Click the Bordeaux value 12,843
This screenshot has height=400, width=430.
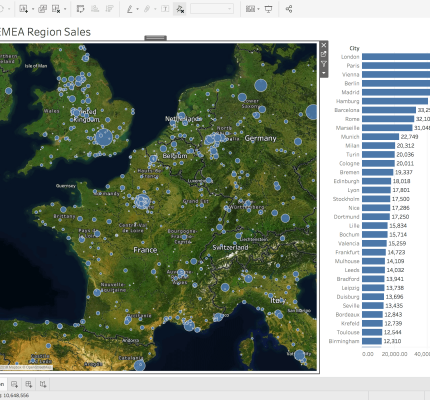point(393,315)
